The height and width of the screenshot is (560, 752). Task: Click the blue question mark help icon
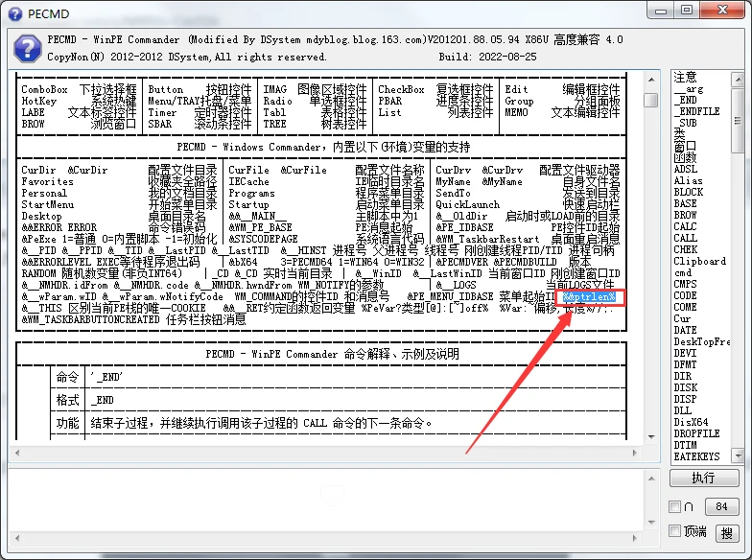pyautogui.click(x=27, y=48)
